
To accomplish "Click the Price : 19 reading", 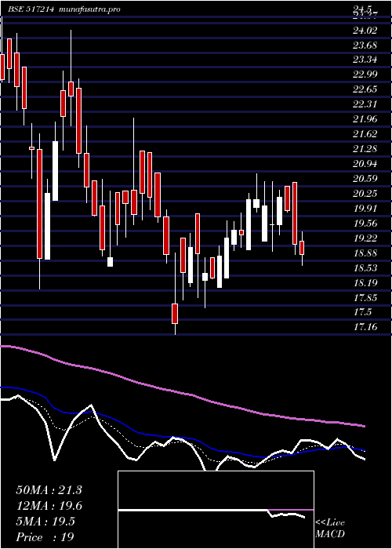I will 45,537.
